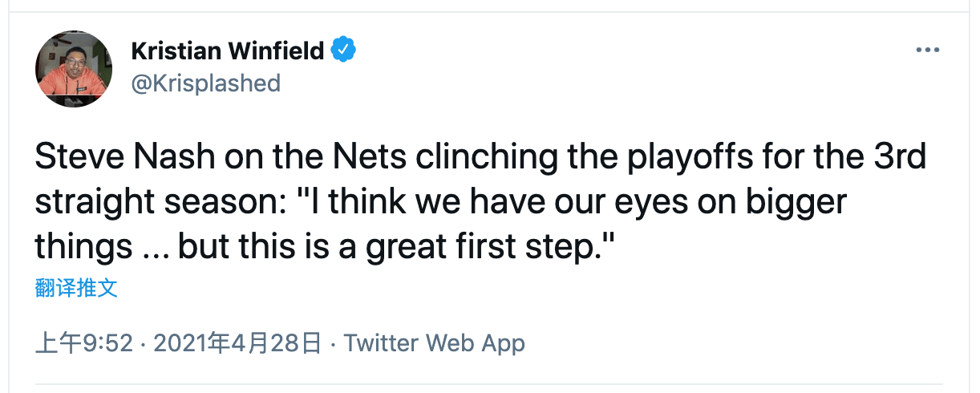Screen dimensions: 980x393
Task: Click the 翻译推文 translate tweet link
Action: [77, 289]
